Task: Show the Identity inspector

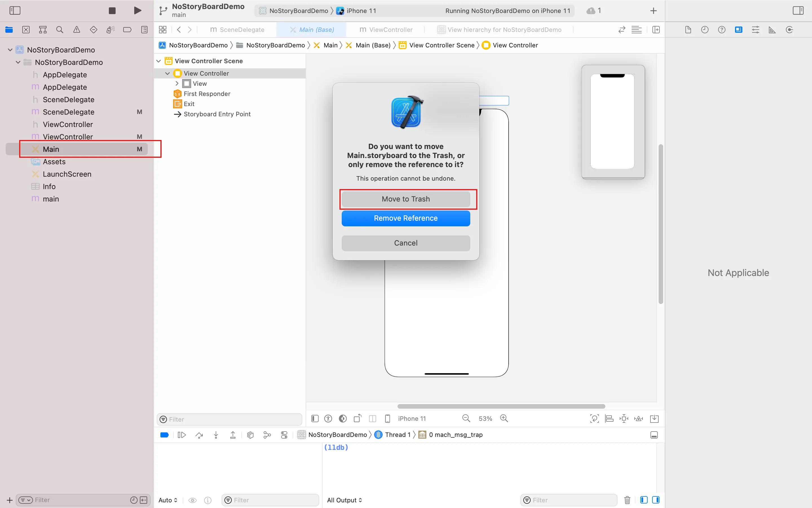Action: click(738, 30)
